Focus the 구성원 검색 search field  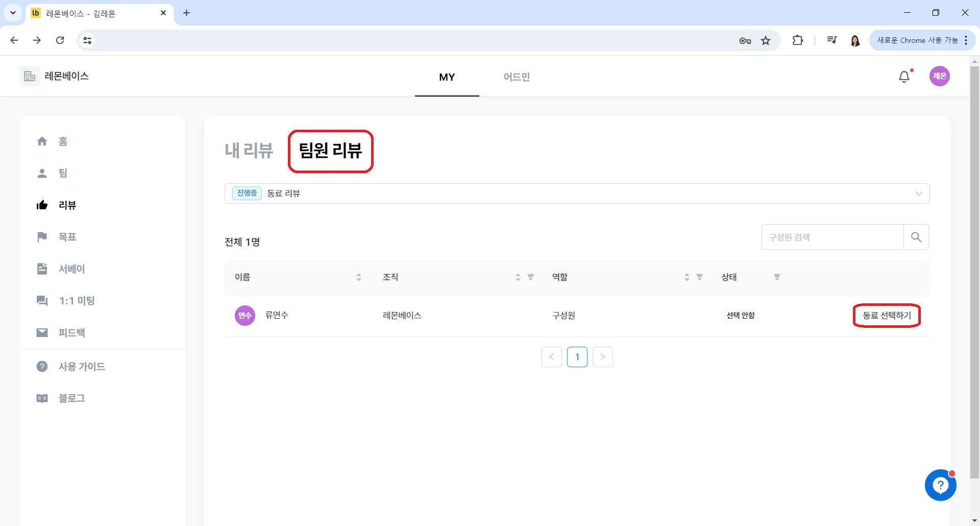(x=832, y=237)
